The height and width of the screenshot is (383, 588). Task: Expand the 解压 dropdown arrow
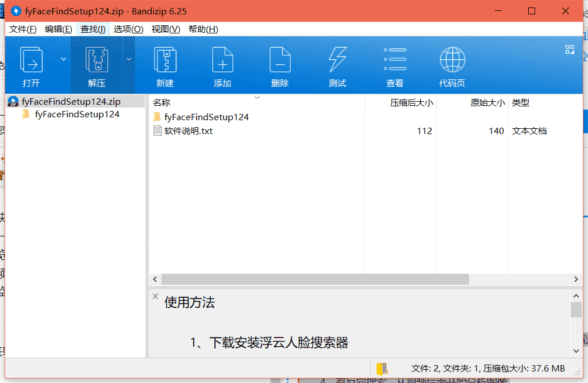(x=129, y=59)
